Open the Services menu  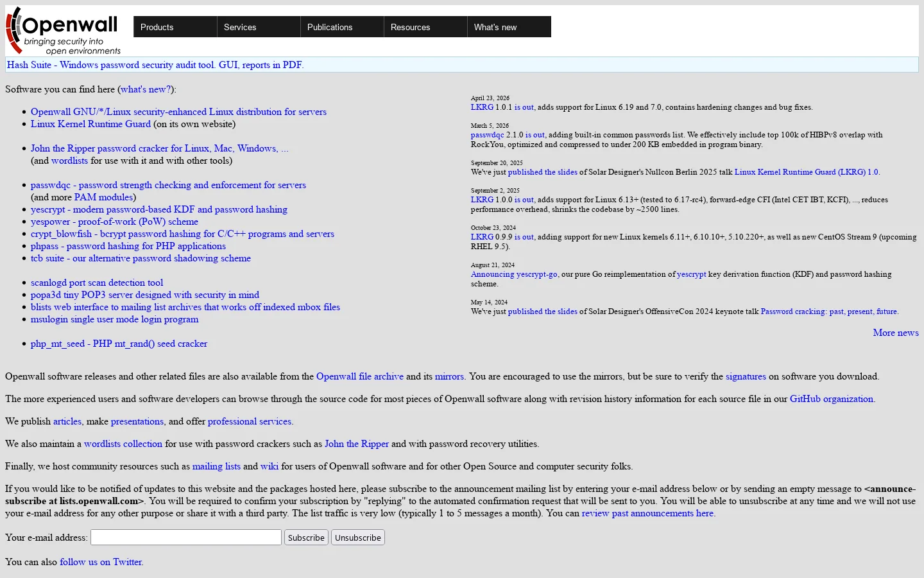(x=259, y=27)
